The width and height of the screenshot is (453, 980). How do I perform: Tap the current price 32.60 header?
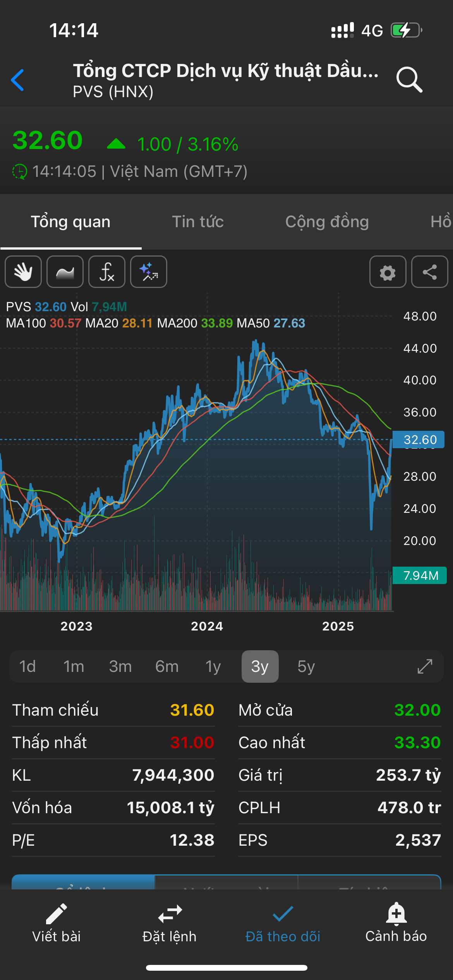click(x=48, y=140)
